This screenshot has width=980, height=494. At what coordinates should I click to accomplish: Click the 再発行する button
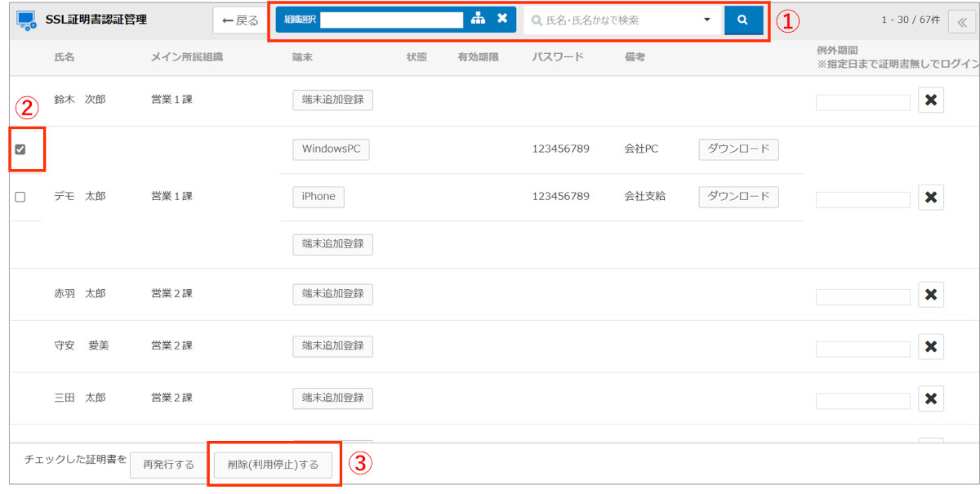168,465
